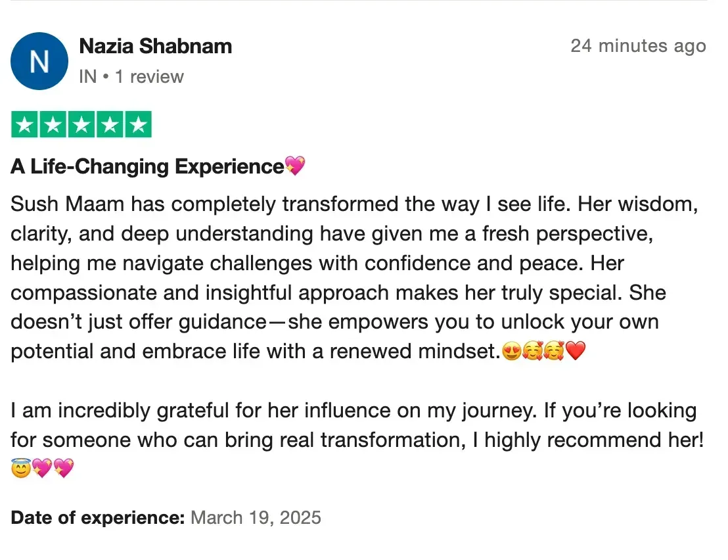Open the "A Life-Changing Experience" review title
728x560 pixels.
click(x=147, y=166)
